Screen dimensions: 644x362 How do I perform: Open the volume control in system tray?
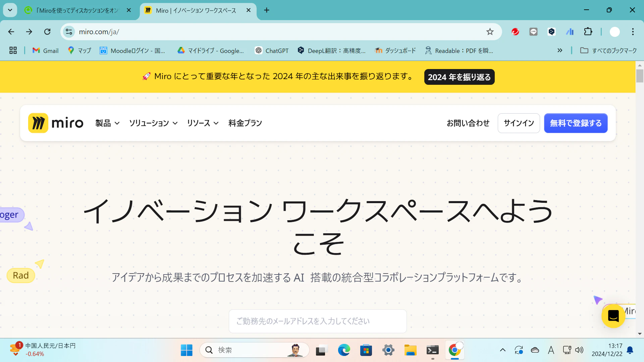click(579, 350)
